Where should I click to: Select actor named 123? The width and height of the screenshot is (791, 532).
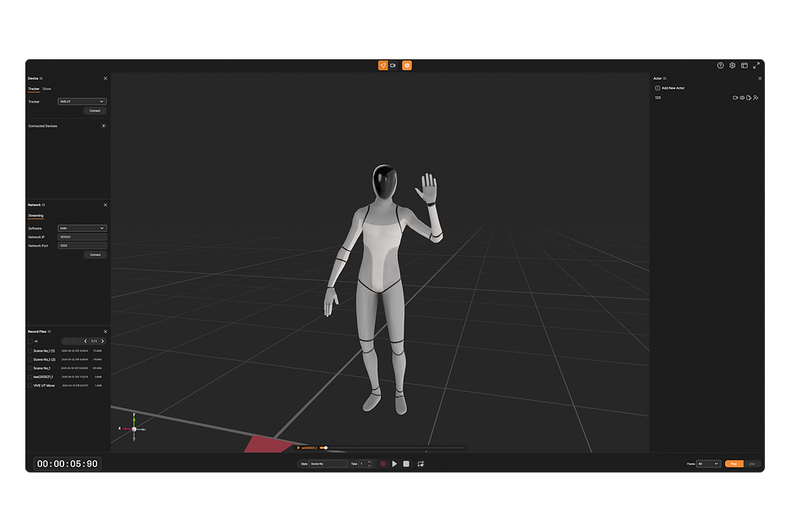658,98
